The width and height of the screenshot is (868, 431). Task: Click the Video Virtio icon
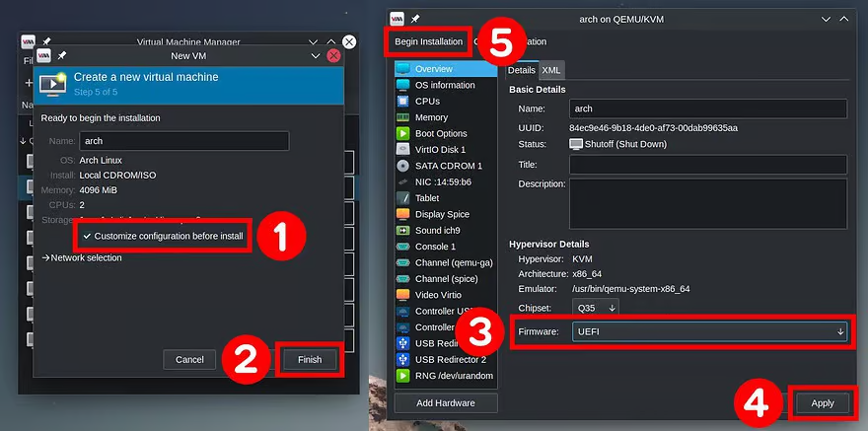(x=403, y=295)
